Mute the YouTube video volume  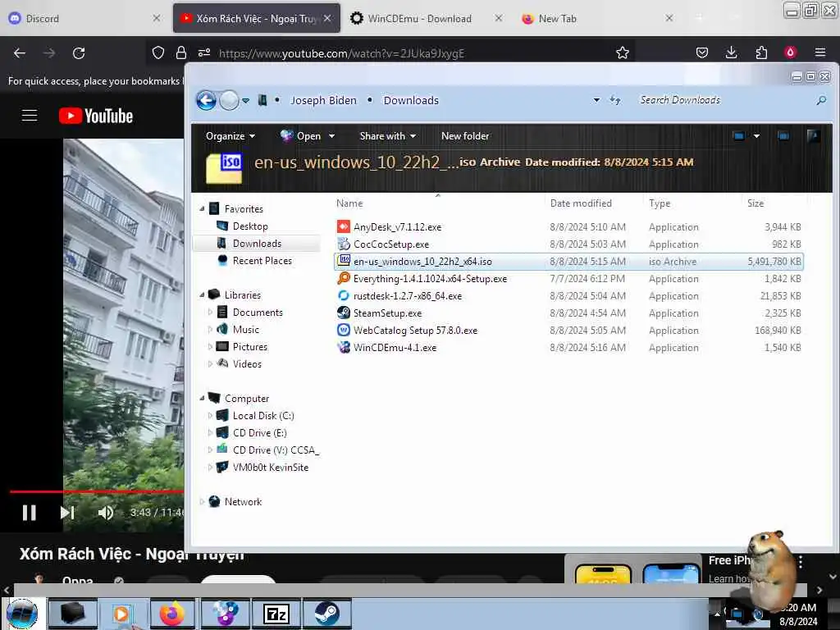pyautogui.click(x=106, y=513)
